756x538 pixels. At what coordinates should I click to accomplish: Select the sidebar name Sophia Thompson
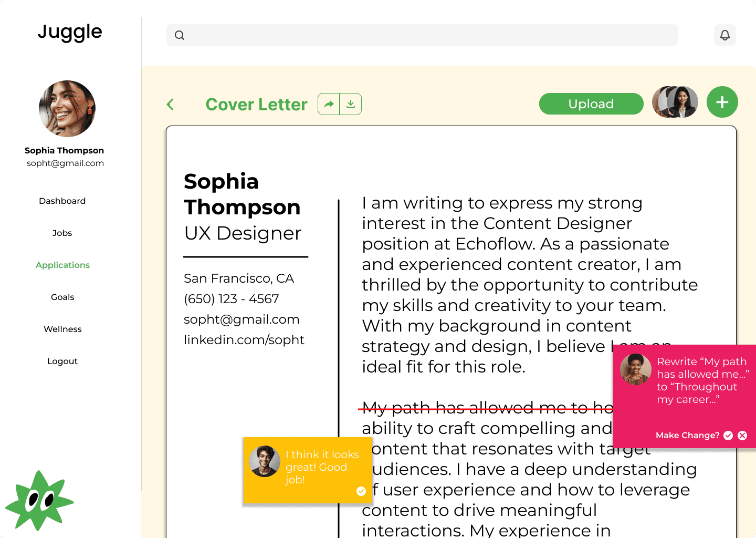coord(64,150)
